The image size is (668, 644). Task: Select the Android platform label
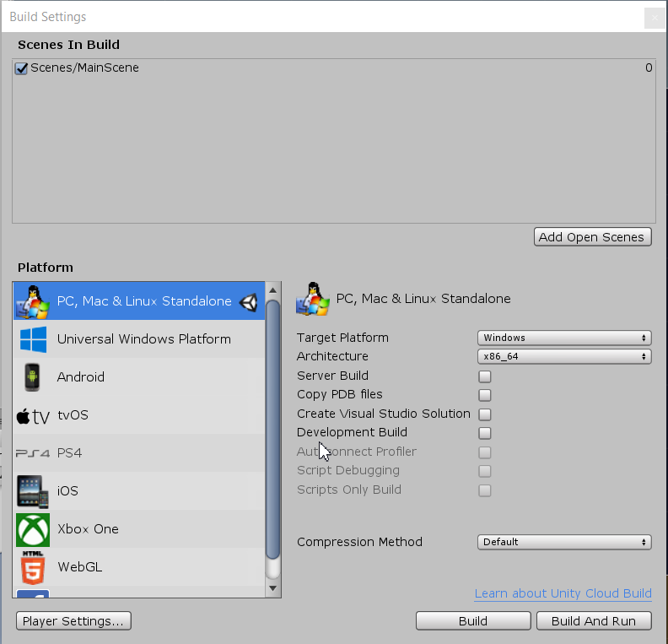pos(80,377)
